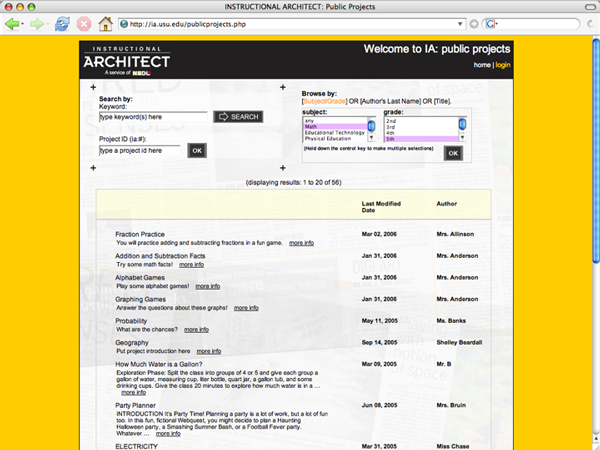Viewport: 600px width, 450px height.
Task: Click the green back arrow button
Action: click(x=12, y=24)
